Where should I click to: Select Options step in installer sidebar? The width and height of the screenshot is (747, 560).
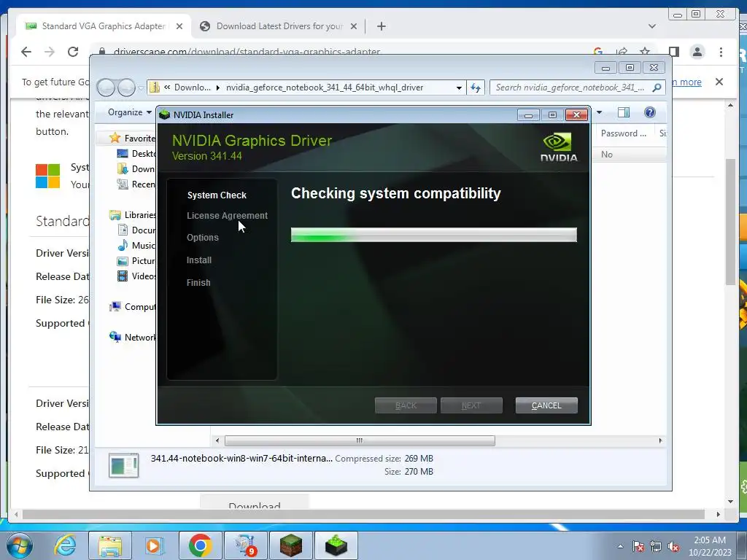203,238
